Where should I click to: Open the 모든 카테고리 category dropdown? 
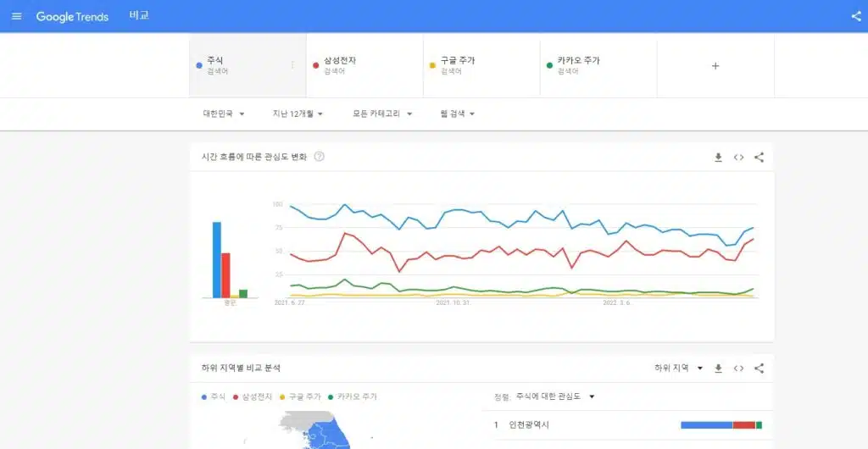[382, 114]
